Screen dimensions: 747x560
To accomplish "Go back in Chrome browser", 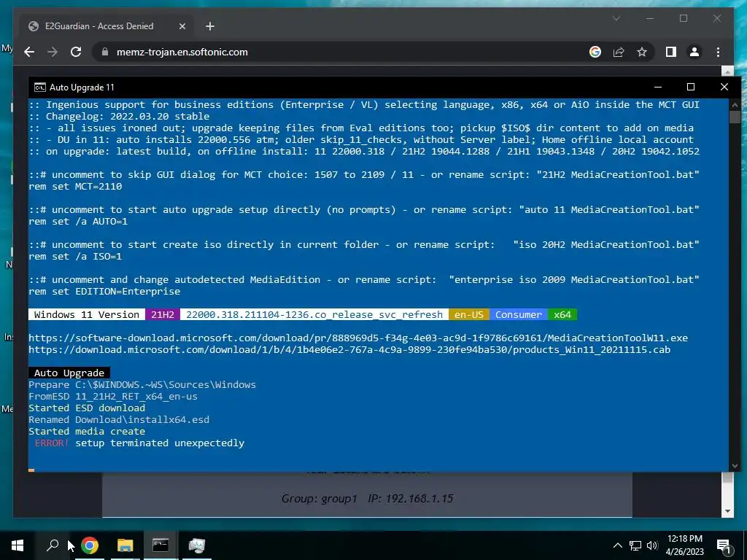I will click(29, 52).
